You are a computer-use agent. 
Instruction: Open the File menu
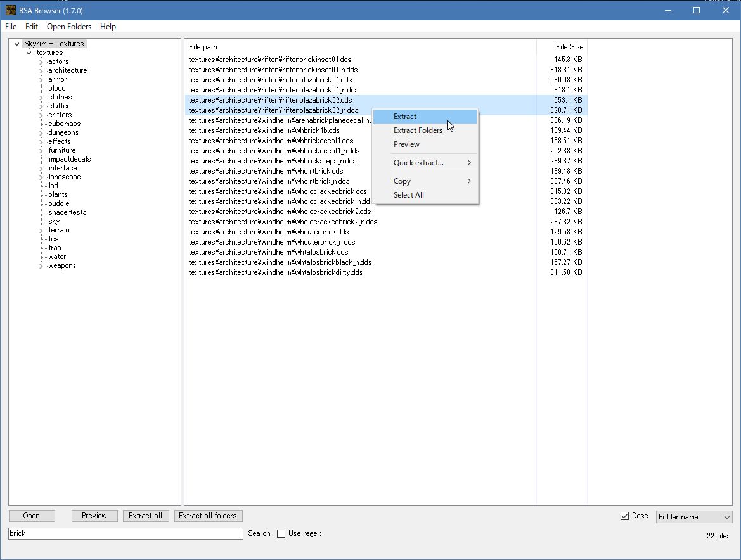pos(10,27)
